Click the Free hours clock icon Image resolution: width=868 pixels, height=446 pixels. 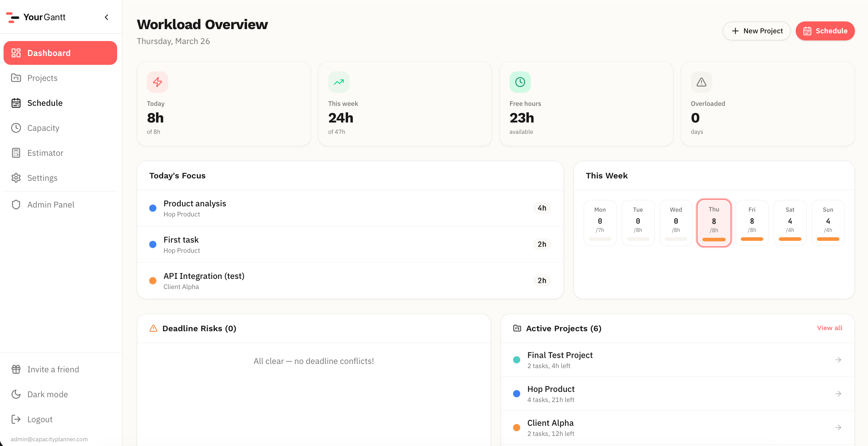point(520,82)
